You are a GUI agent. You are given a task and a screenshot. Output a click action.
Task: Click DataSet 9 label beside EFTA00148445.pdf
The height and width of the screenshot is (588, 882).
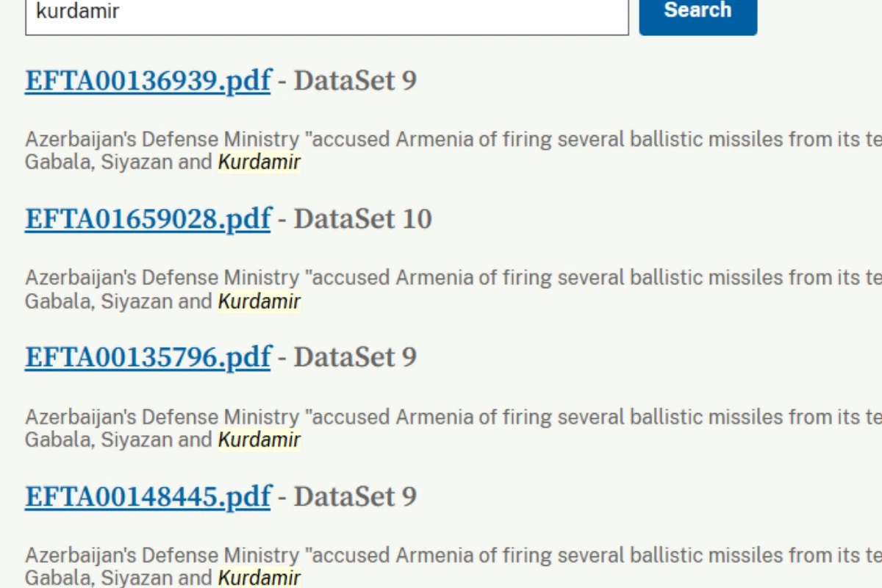pyautogui.click(x=355, y=496)
